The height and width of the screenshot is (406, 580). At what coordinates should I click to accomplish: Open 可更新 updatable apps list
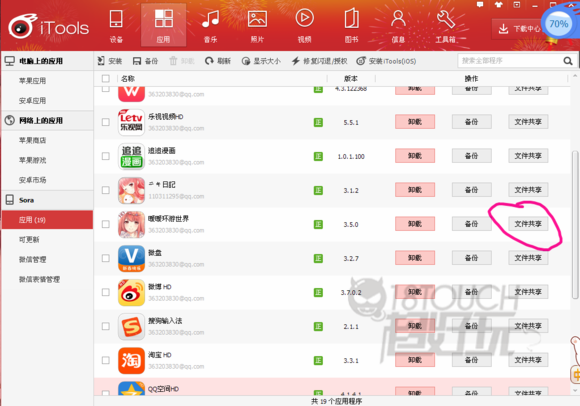29,240
